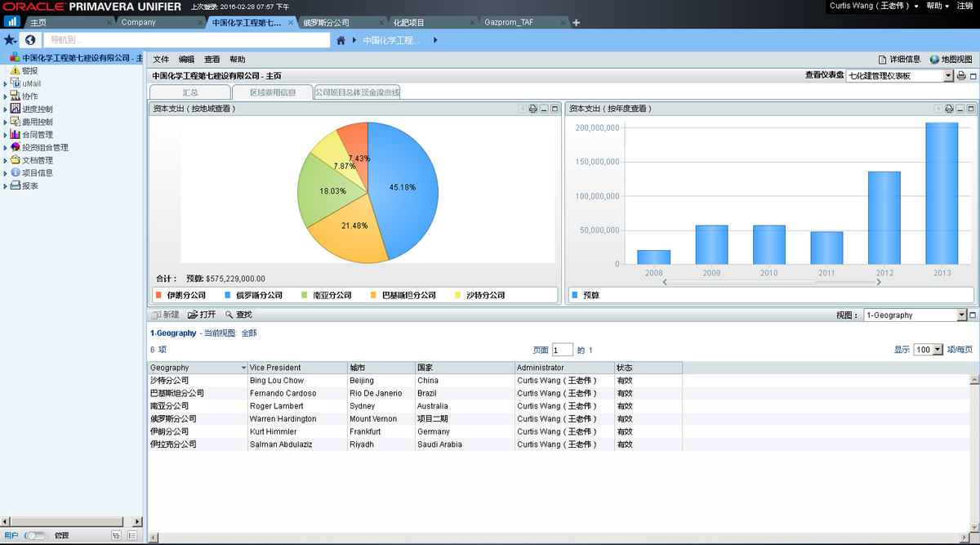
Task: Click the 协作 icon in the sidebar
Action: point(16,96)
